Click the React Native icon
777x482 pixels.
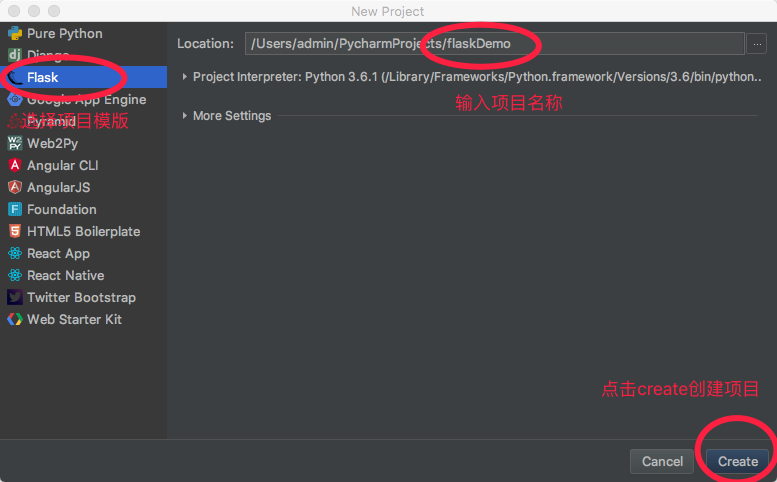click(x=15, y=275)
